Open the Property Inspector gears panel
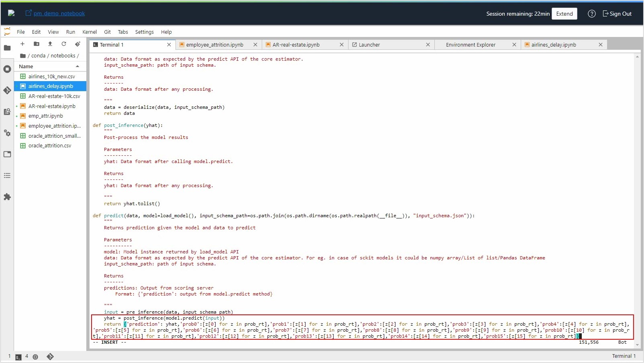This screenshot has height=363, width=644. [x=7, y=133]
